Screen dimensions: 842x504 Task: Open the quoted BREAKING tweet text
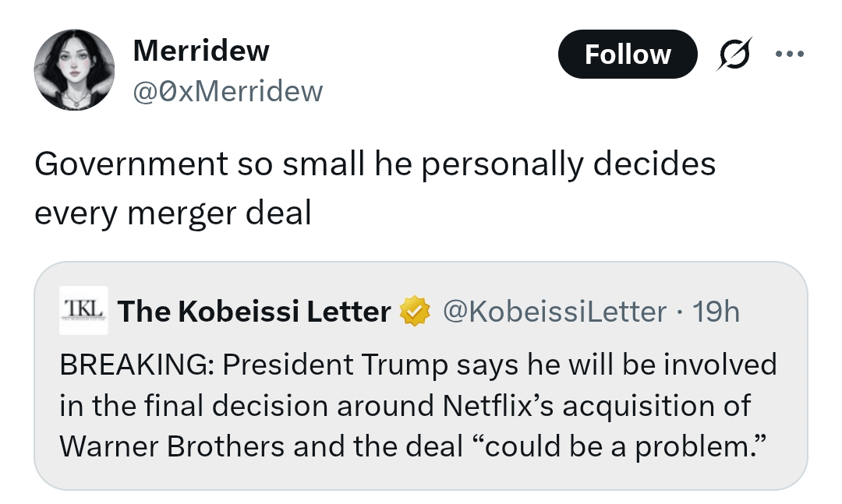418,405
